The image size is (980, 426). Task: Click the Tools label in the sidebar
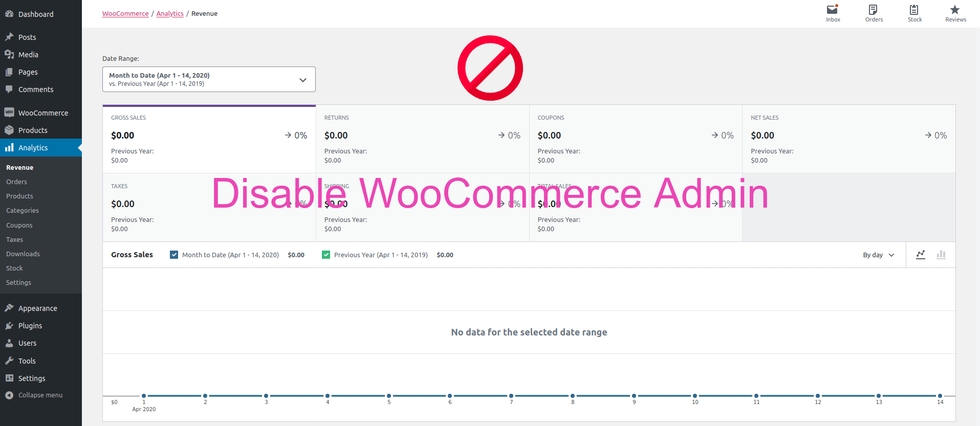[27, 361]
